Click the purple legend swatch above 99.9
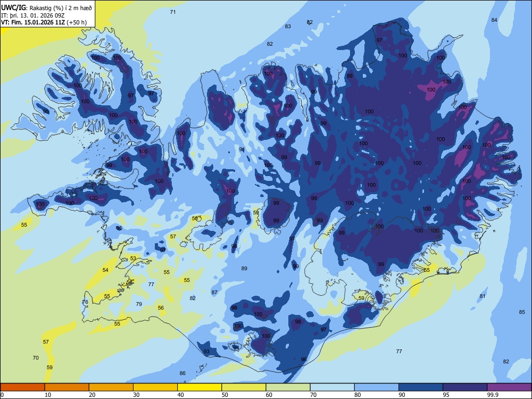The image size is (532, 399). [509, 387]
